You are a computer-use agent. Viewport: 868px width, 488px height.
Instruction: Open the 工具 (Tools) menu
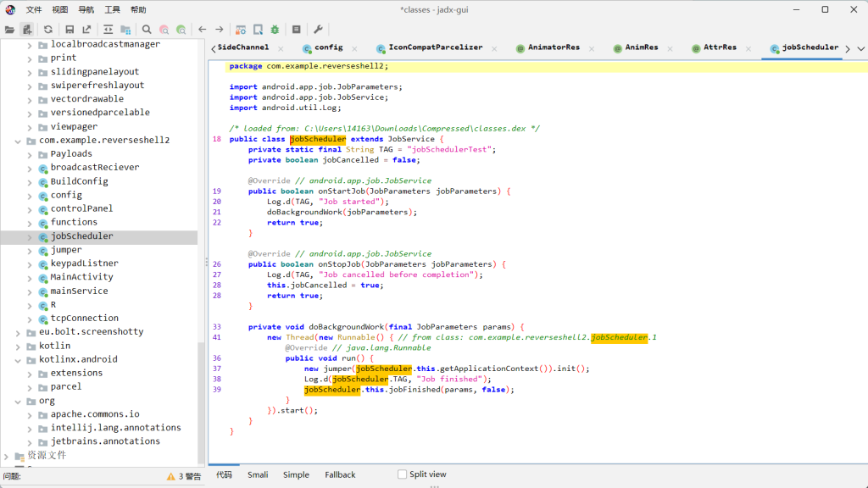(112, 9)
